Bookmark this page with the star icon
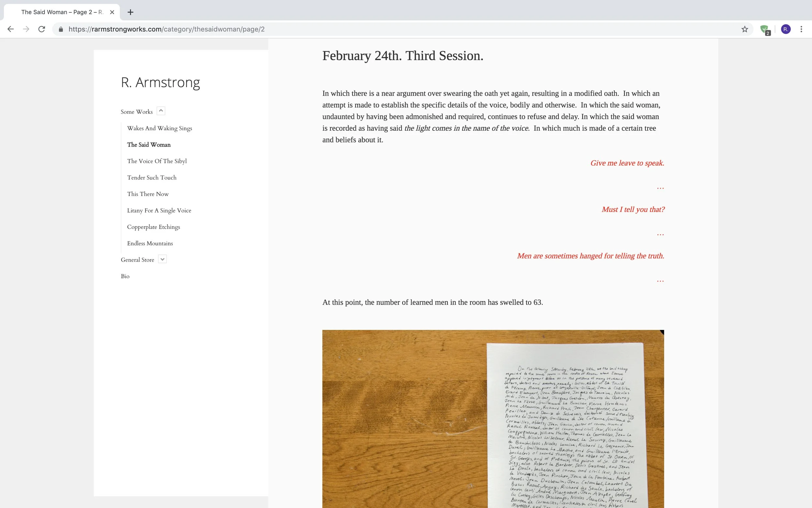Screen dimensions: 812x508 click(x=744, y=29)
